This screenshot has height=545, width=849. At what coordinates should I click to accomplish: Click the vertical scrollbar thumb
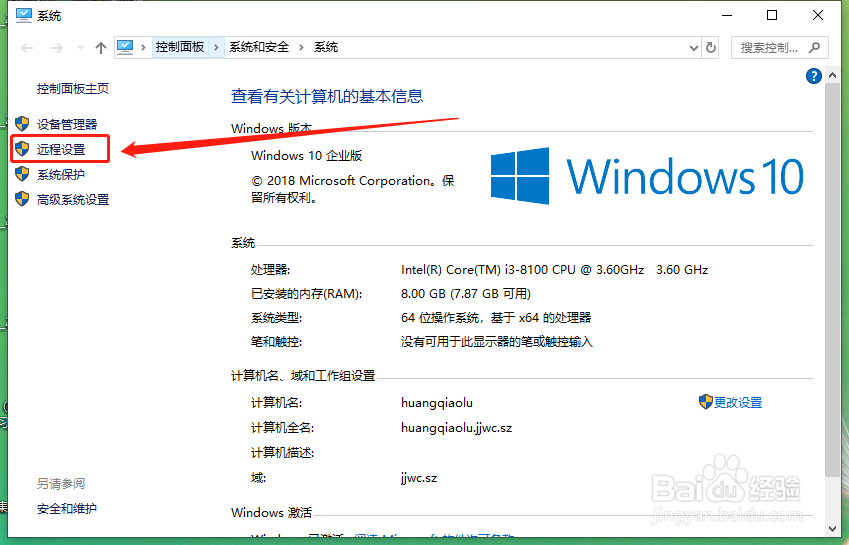point(833,280)
